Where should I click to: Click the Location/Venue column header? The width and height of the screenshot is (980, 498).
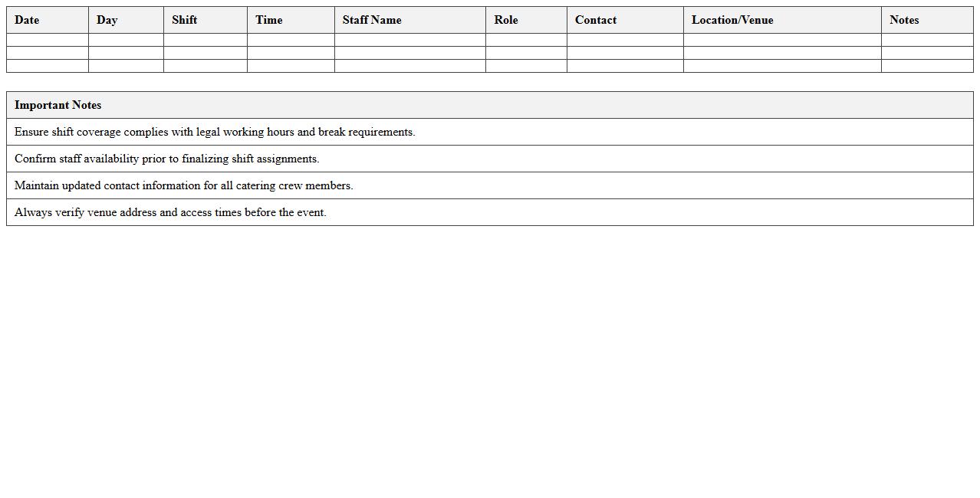point(732,20)
